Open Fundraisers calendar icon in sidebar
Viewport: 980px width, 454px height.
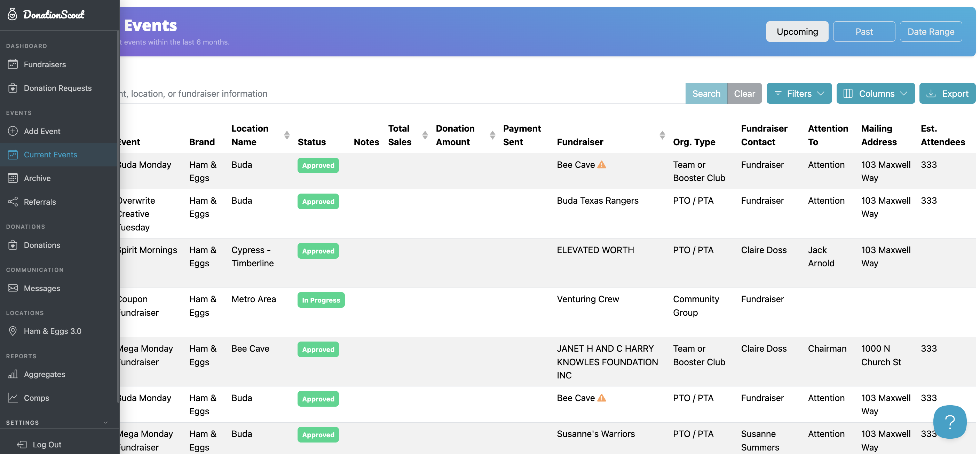click(x=13, y=64)
